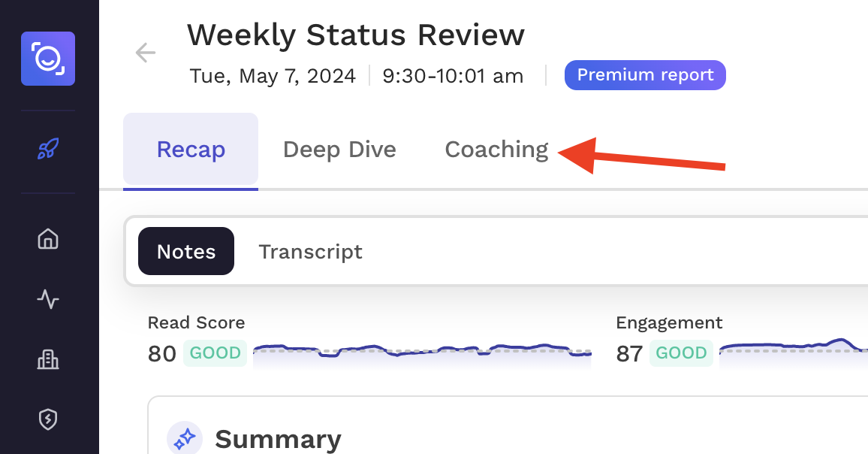Click the Read Score sparkline chart

(422, 356)
